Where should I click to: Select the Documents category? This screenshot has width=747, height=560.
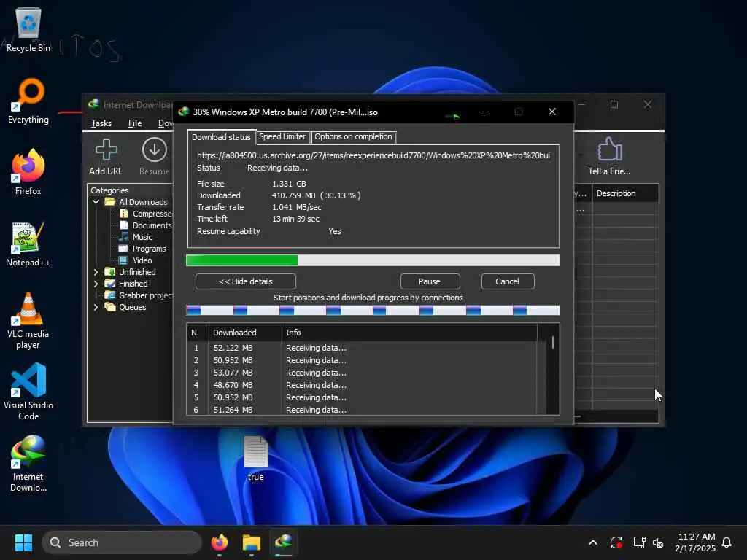(146, 225)
